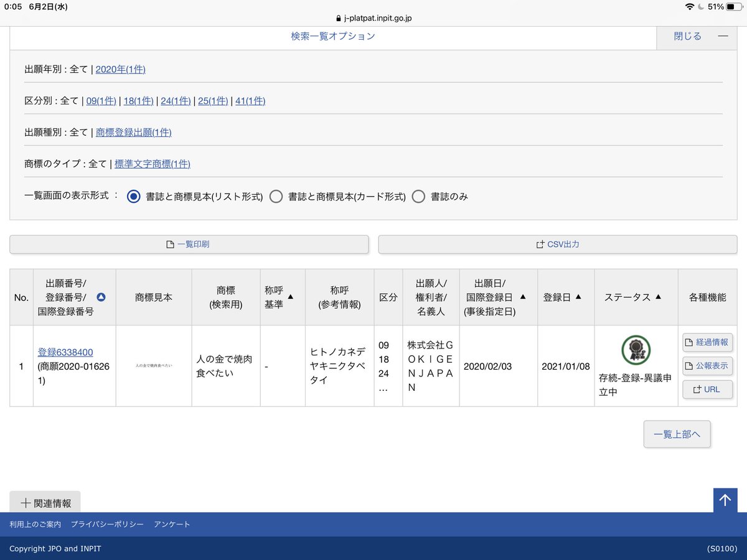Viewport: 747px width, 560px height.
Task: Select 書誌のみ display format
Action: tap(419, 197)
